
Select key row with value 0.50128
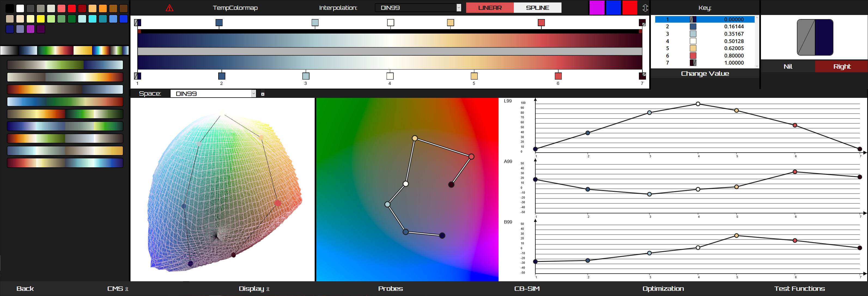click(x=705, y=41)
